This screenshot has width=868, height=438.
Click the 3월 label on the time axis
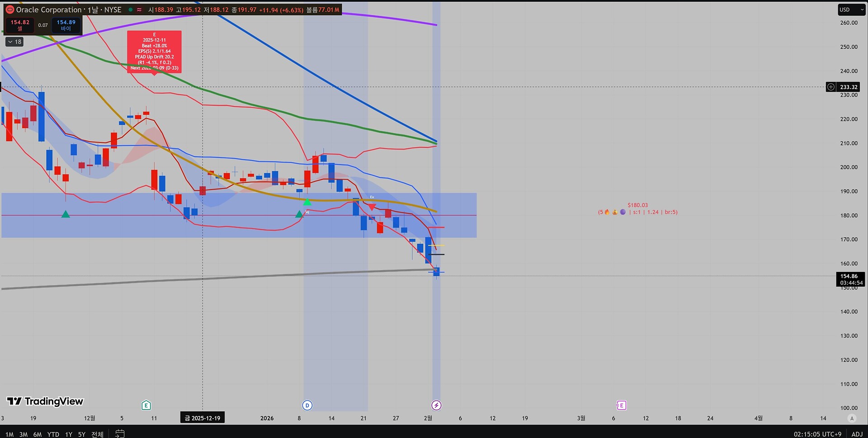pyautogui.click(x=581, y=418)
